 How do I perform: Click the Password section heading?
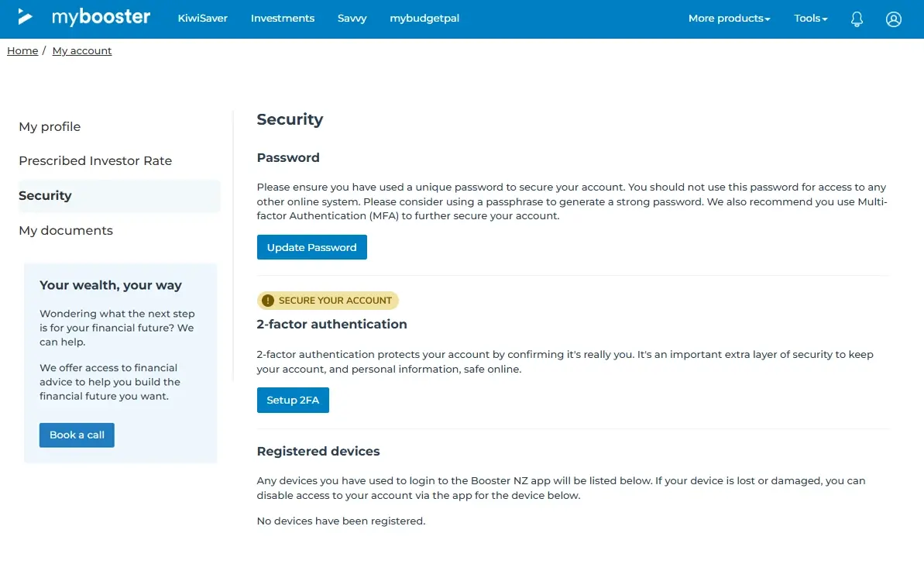[x=288, y=157]
